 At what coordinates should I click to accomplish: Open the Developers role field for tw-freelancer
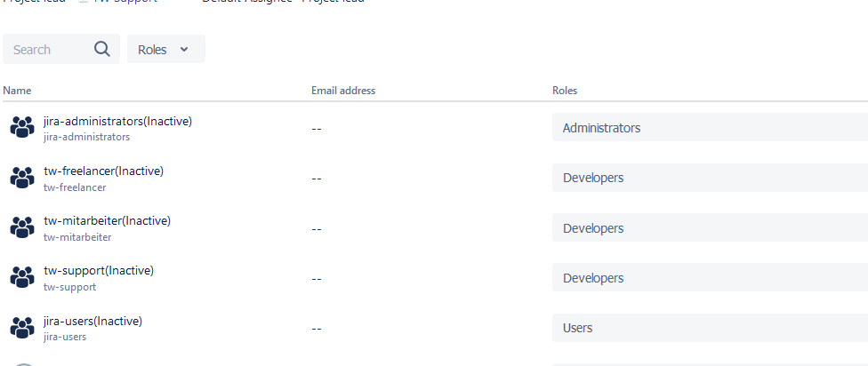pyautogui.click(x=711, y=178)
